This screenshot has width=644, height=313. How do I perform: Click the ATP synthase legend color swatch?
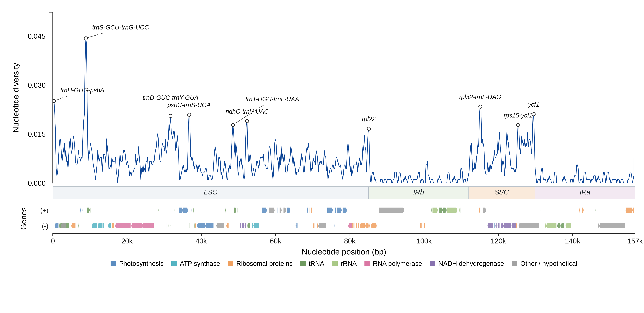(x=174, y=264)
